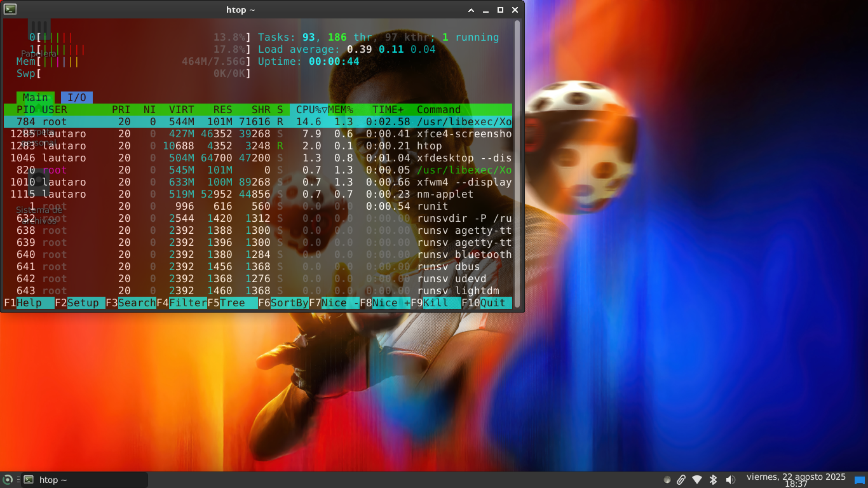
Task: Open the terminal window menu icon in title bar
Action: pos(10,10)
